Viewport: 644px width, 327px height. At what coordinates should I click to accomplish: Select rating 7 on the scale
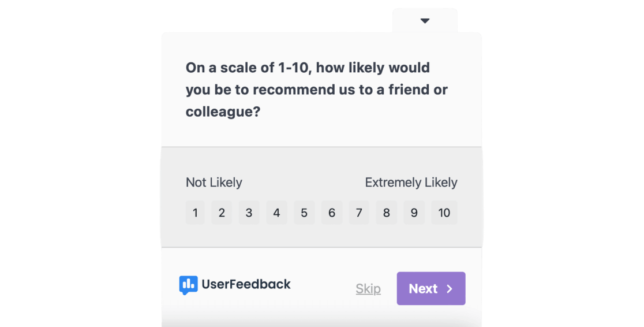click(x=359, y=213)
